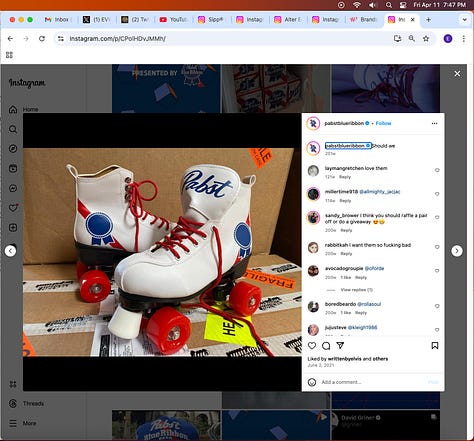Open pabstblueribbon profile picture in header
Viewport: 474px width, 441px height.
[313, 123]
